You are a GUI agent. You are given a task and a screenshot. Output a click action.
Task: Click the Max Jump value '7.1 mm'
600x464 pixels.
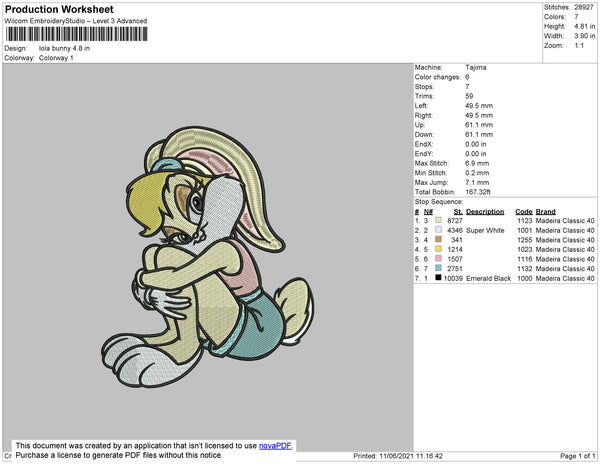tap(477, 182)
